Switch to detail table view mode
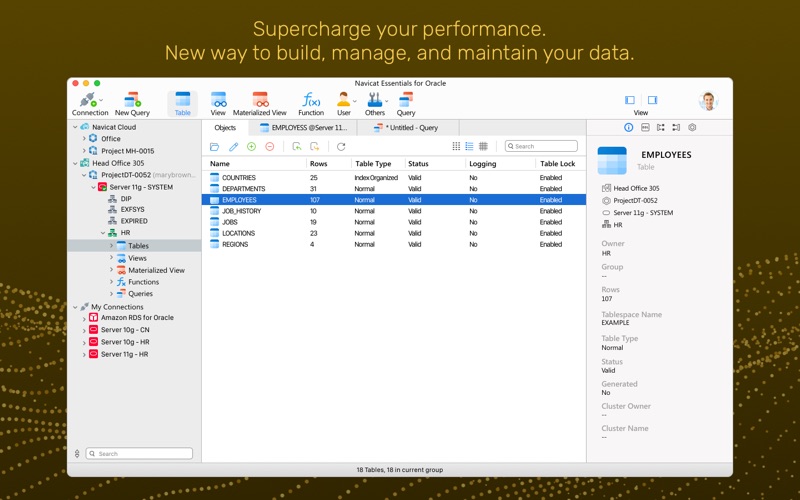Viewport: 800px width, 500px height. coord(483,146)
